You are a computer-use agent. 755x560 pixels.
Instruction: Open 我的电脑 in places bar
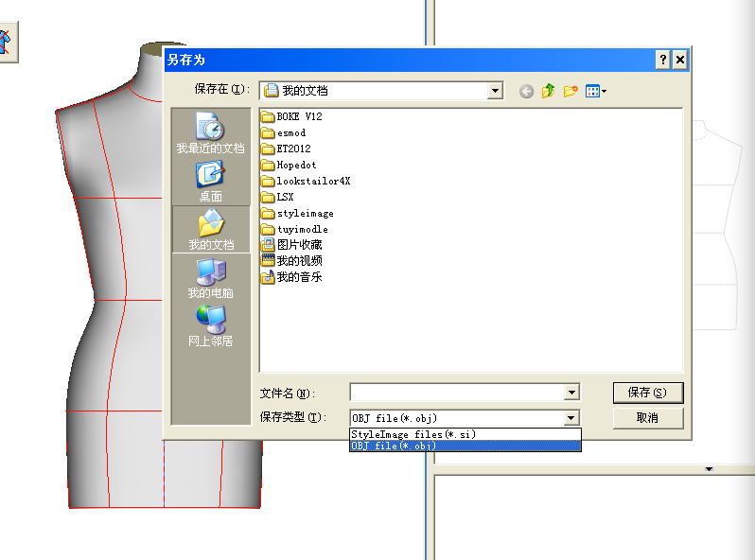pyautogui.click(x=211, y=278)
